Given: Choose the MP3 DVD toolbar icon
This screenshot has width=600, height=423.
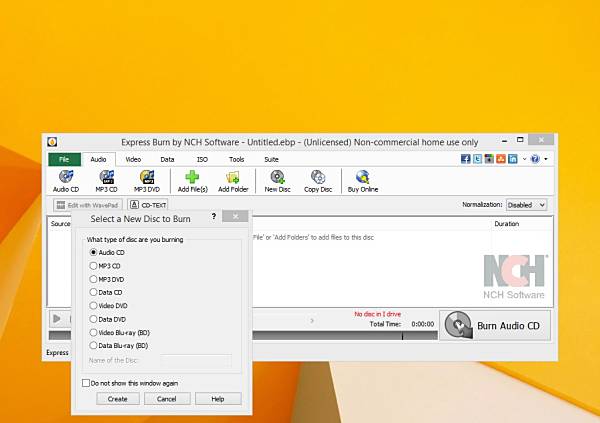Looking at the screenshot, I should point(147,181).
